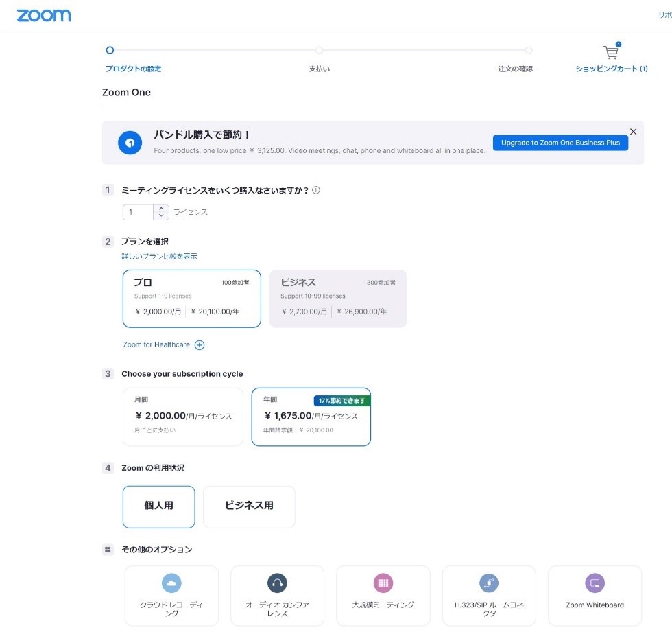Click the 大規模ミーティング option label

(x=383, y=605)
